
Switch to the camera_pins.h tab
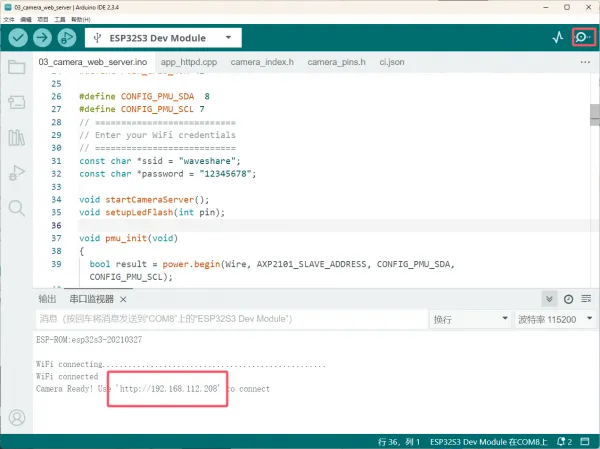(x=336, y=62)
